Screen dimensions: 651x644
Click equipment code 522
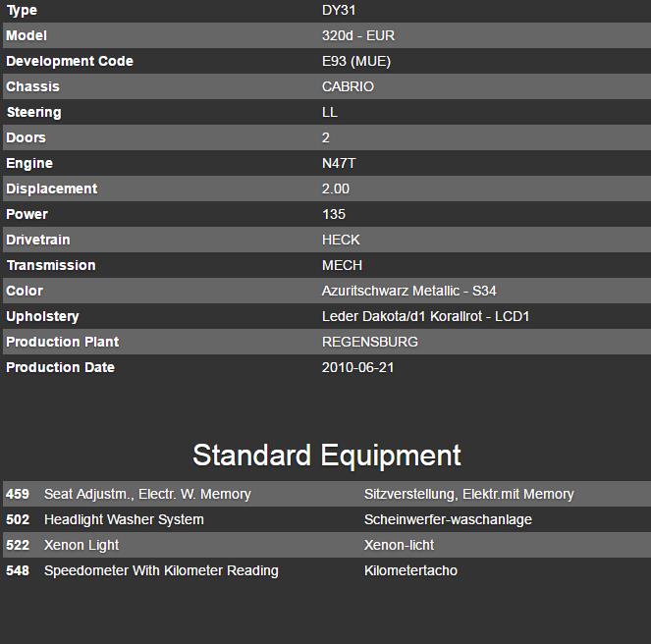(18, 545)
